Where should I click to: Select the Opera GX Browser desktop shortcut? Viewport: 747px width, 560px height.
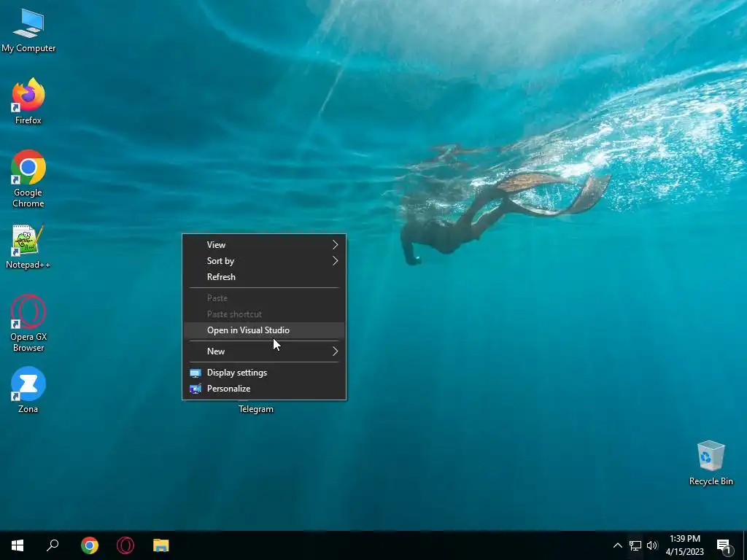click(28, 324)
